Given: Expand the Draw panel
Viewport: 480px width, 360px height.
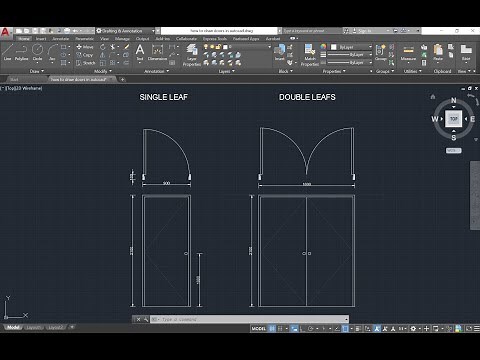Looking at the screenshot, I should tap(37, 71).
